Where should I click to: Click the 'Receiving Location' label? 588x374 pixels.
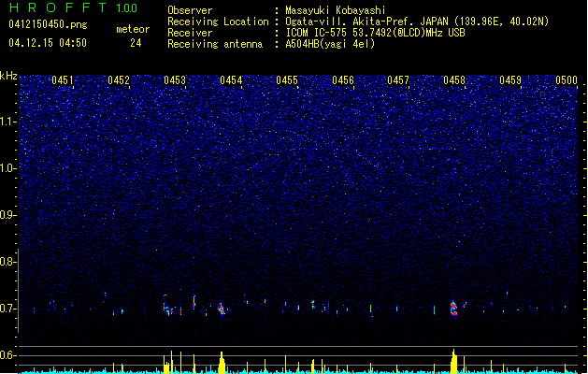[218, 22]
